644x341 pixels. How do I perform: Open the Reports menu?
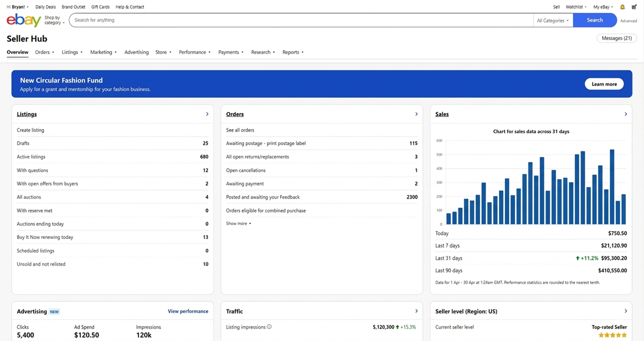pyautogui.click(x=293, y=52)
